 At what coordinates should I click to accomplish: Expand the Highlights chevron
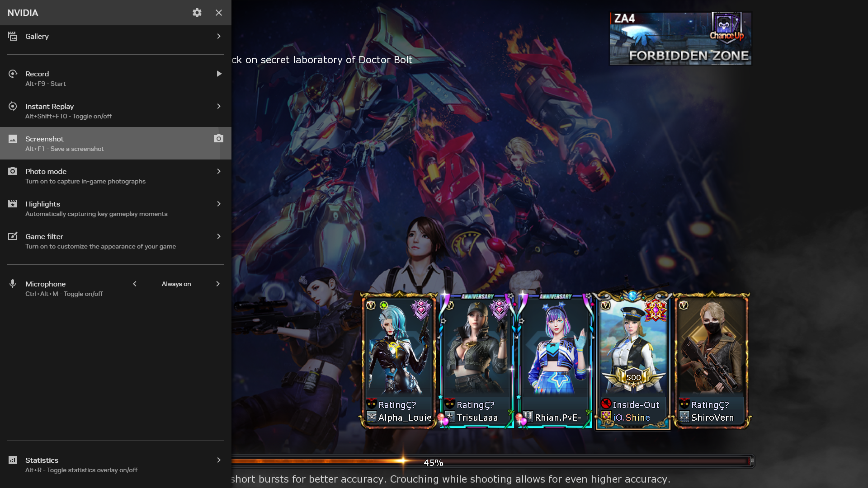[219, 204]
